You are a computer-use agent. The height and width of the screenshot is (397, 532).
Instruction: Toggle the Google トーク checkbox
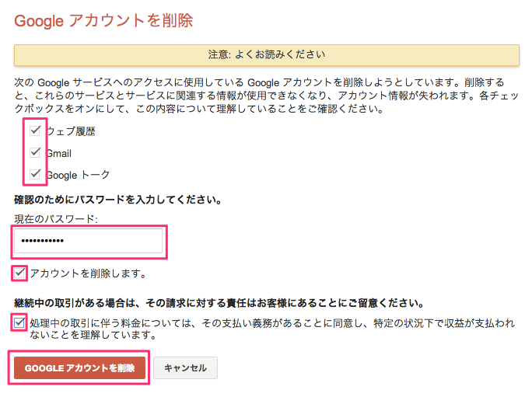click(x=35, y=174)
